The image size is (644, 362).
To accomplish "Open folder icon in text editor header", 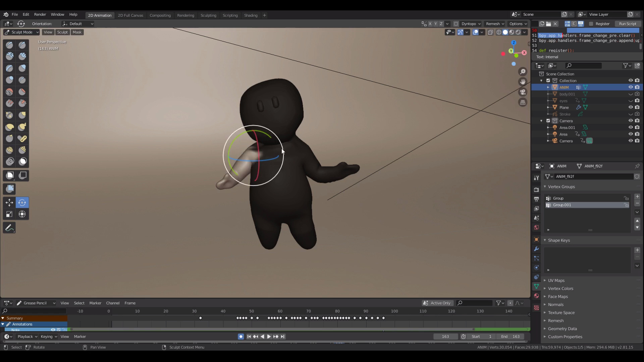I will coord(548,24).
